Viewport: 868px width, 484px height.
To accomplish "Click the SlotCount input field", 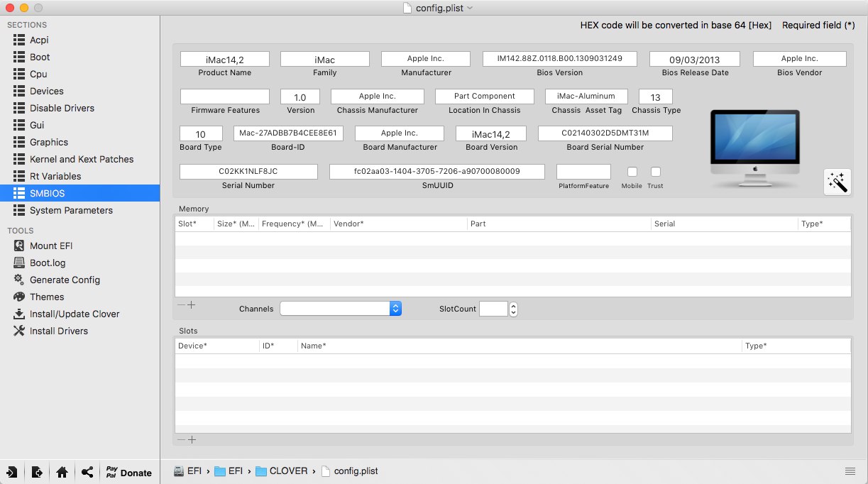I will coord(493,309).
